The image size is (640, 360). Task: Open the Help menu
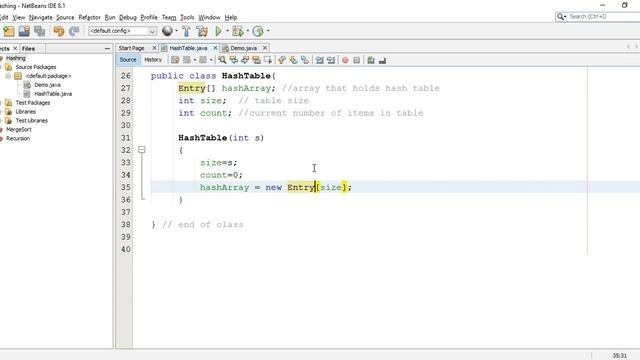tap(231, 18)
